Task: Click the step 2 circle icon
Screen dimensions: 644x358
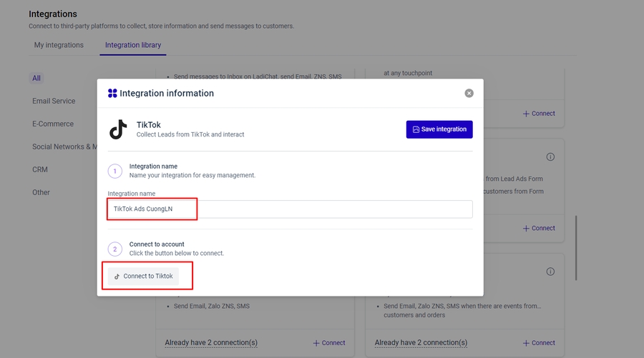Action: tap(115, 249)
